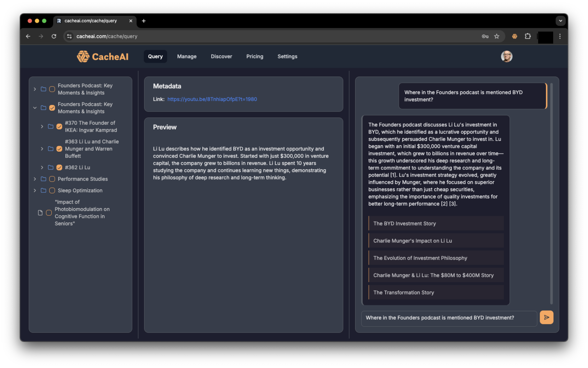
Task: Open the browser extensions puzzle icon
Action: pyautogui.click(x=527, y=36)
